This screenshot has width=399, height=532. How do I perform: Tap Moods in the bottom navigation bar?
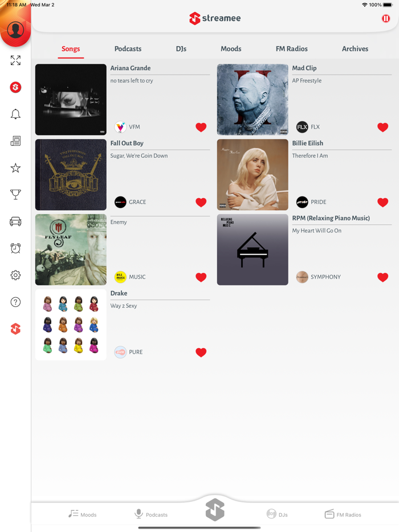(x=83, y=514)
